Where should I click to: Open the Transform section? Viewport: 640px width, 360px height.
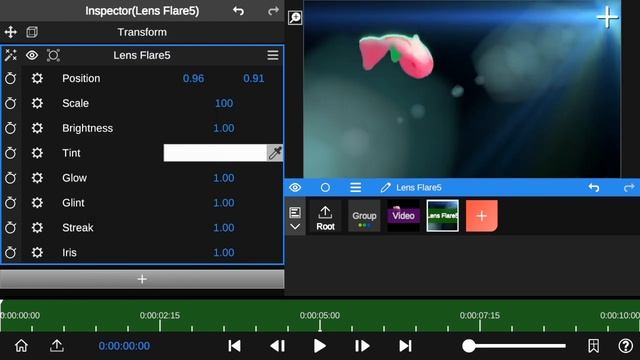(x=142, y=32)
